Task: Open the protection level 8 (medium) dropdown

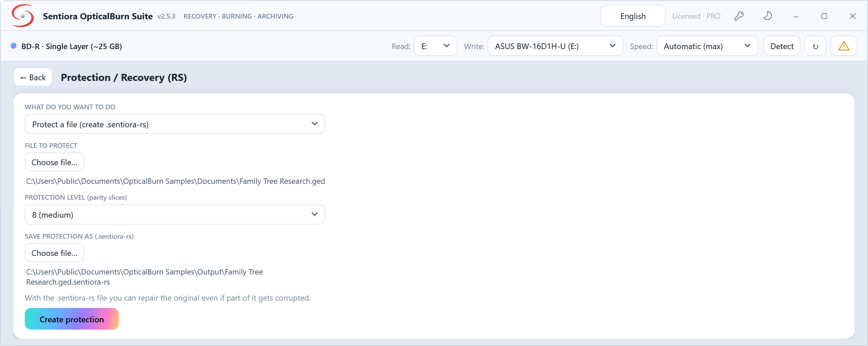Action: (x=175, y=214)
